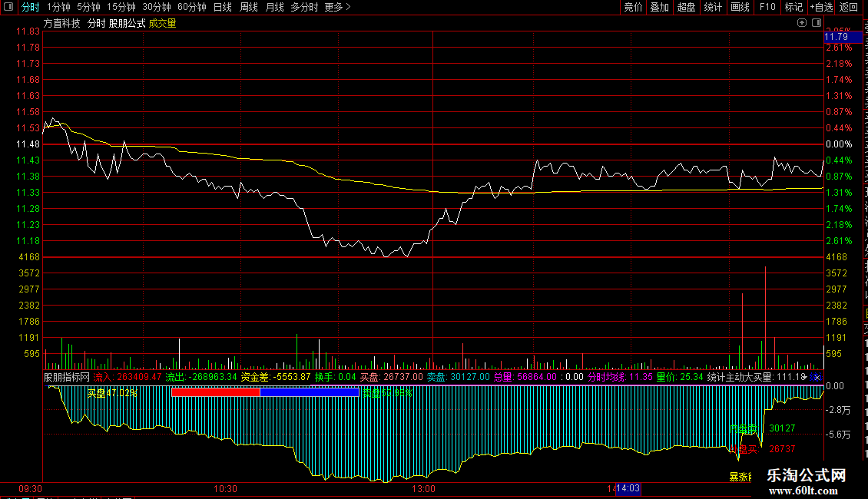Toggle the left sidebar panel icon

[x=8, y=7]
